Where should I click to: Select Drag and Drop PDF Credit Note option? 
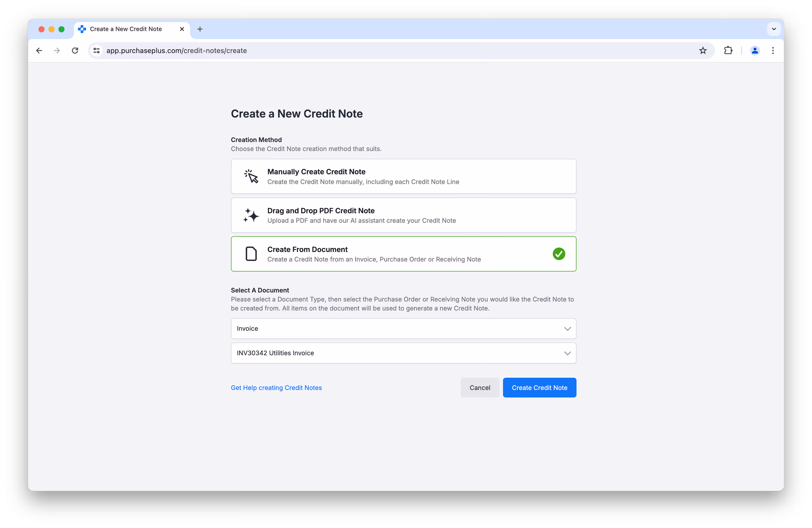click(403, 215)
